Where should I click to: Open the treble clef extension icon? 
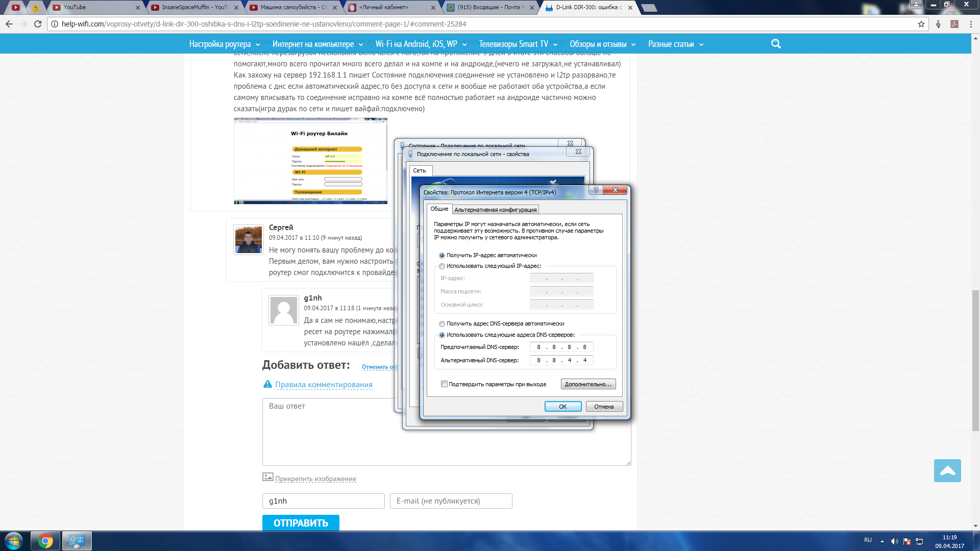938,24
